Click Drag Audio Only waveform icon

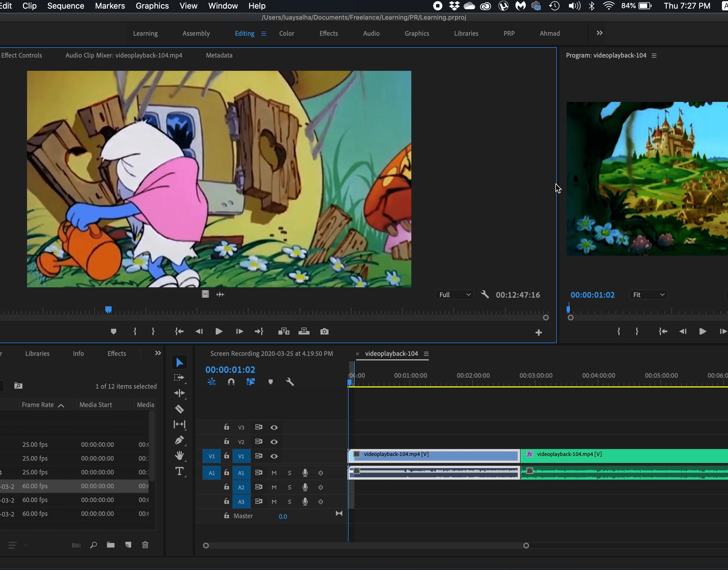click(x=220, y=294)
